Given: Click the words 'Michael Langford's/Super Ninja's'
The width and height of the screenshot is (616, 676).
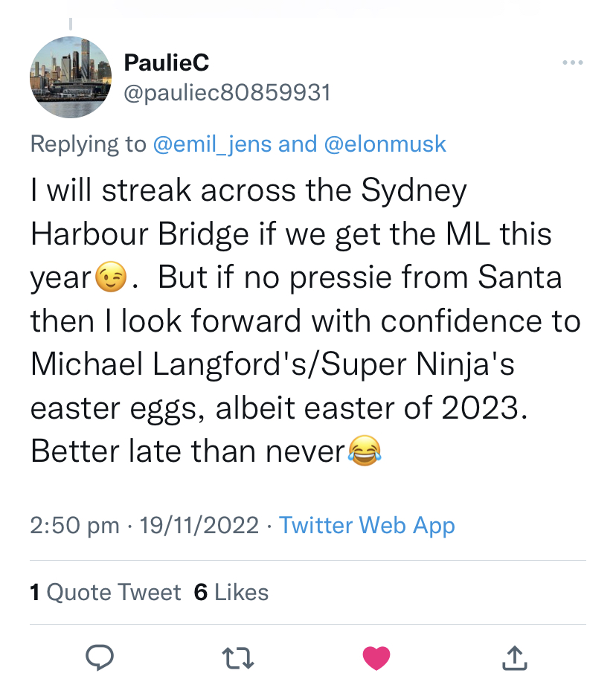Looking at the screenshot, I should pyautogui.click(x=272, y=364).
